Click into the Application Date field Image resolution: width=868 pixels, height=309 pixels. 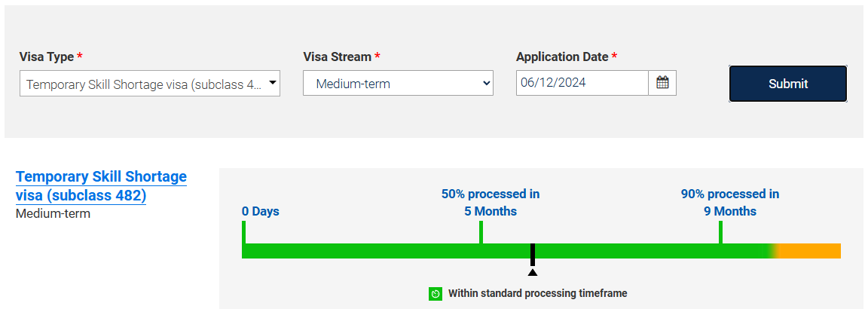(x=582, y=83)
